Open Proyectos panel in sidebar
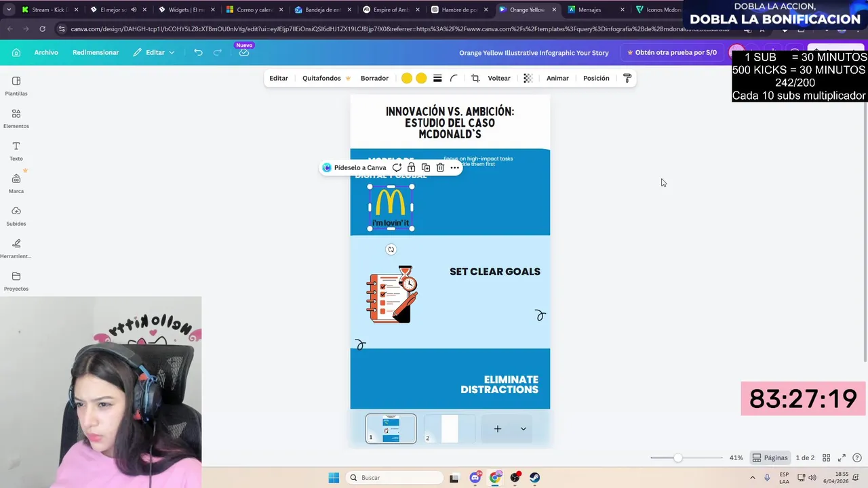 [x=16, y=281]
